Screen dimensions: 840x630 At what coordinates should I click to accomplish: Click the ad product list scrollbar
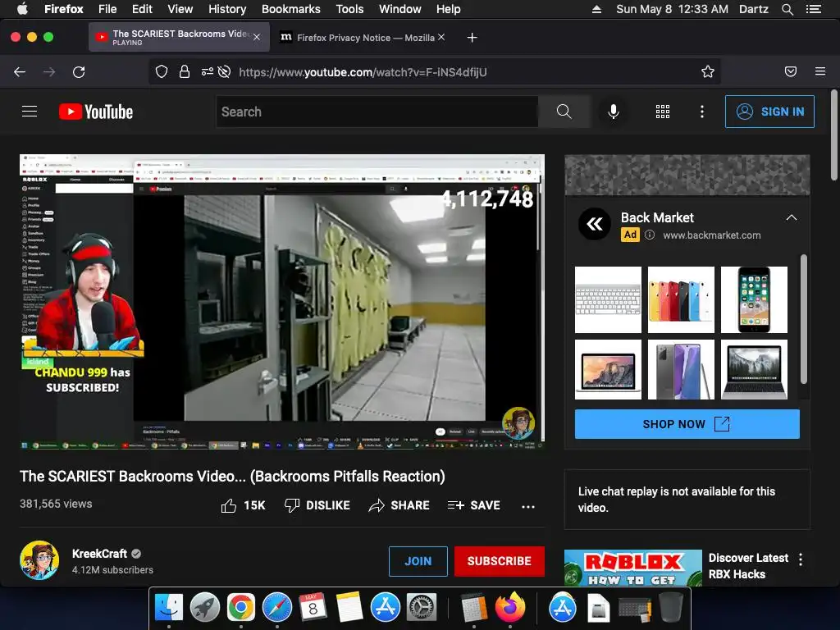click(x=803, y=319)
